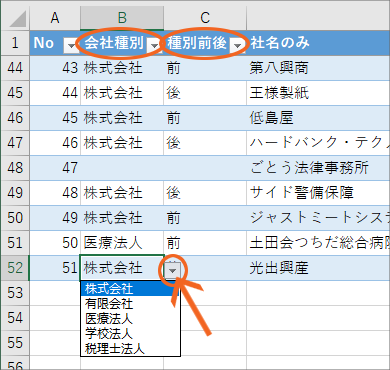Select row 45 header

pyautogui.click(x=15, y=93)
